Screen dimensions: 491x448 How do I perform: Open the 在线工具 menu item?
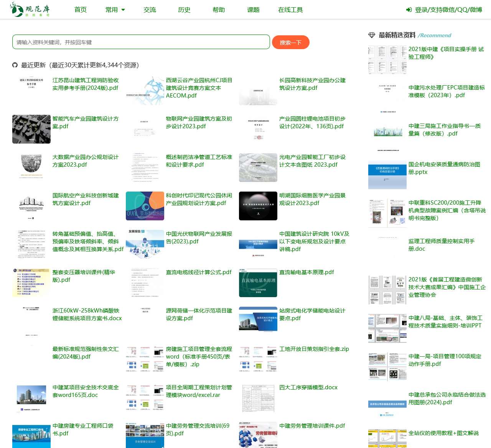(x=290, y=10)
